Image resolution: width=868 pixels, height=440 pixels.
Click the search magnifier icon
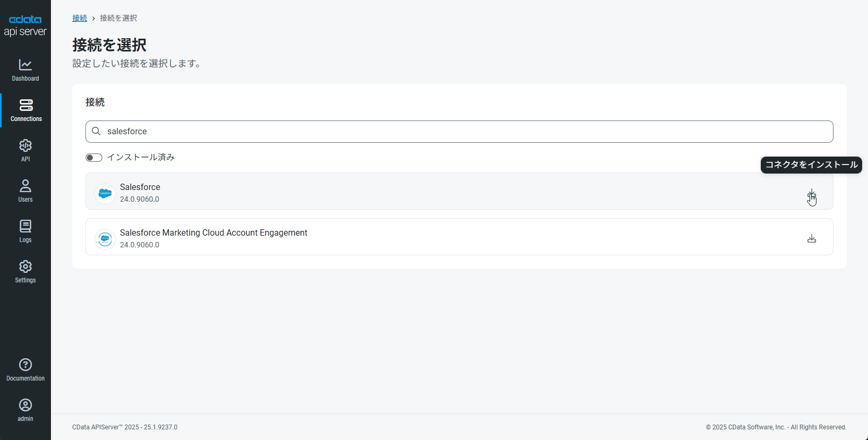pos(96,131)
